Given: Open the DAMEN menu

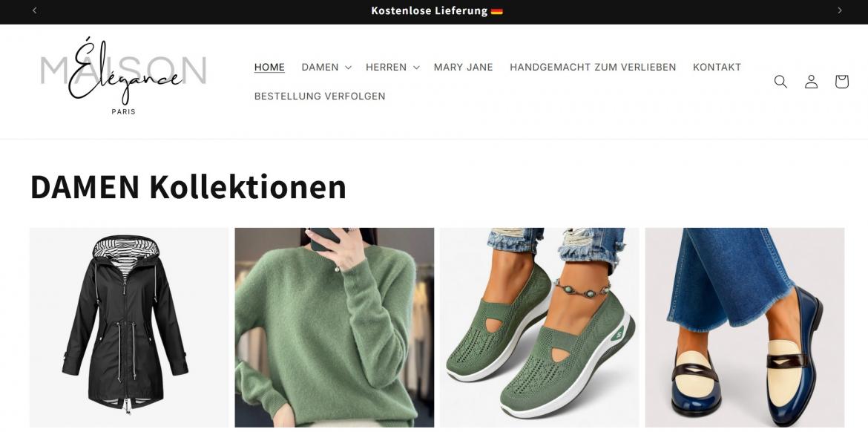Looking at the screenshot, I should (x=320, y=67).
